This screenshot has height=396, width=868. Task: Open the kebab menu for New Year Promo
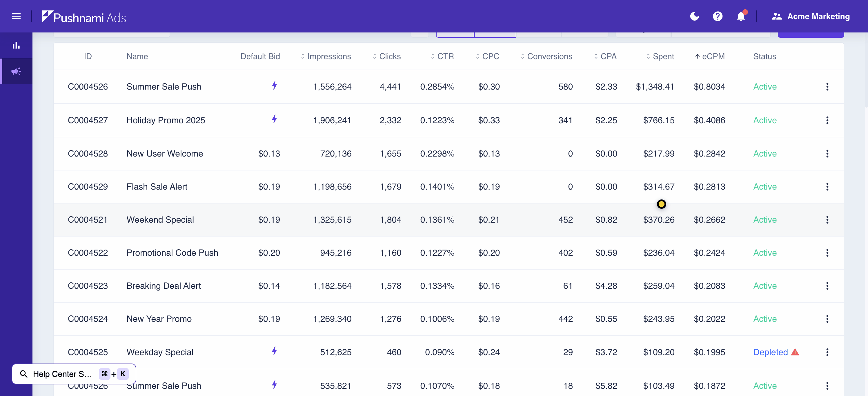click(x=827, y=319)
